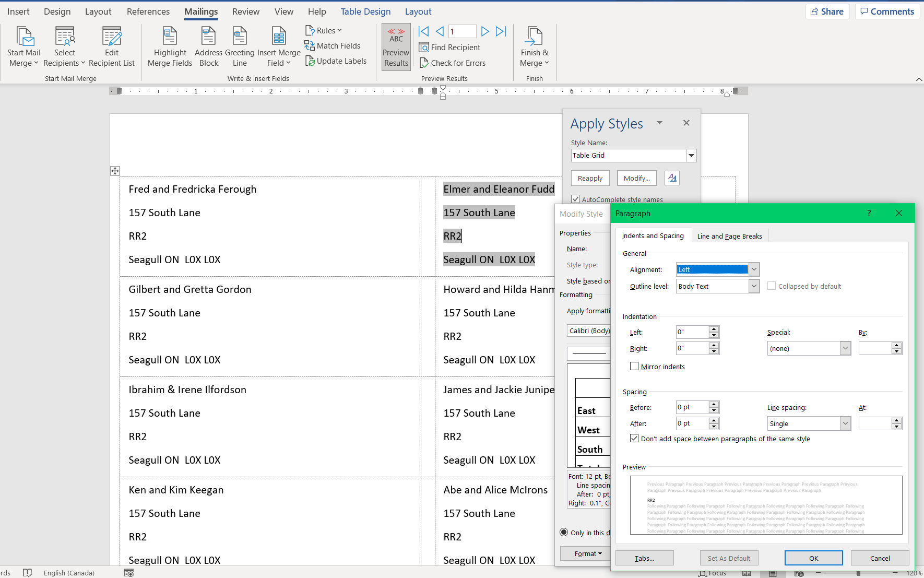The width and height of the screenshot is (924, 578).
Task: Switch to Line and Page Breaks tab
Action: click(x=730, y=236)
